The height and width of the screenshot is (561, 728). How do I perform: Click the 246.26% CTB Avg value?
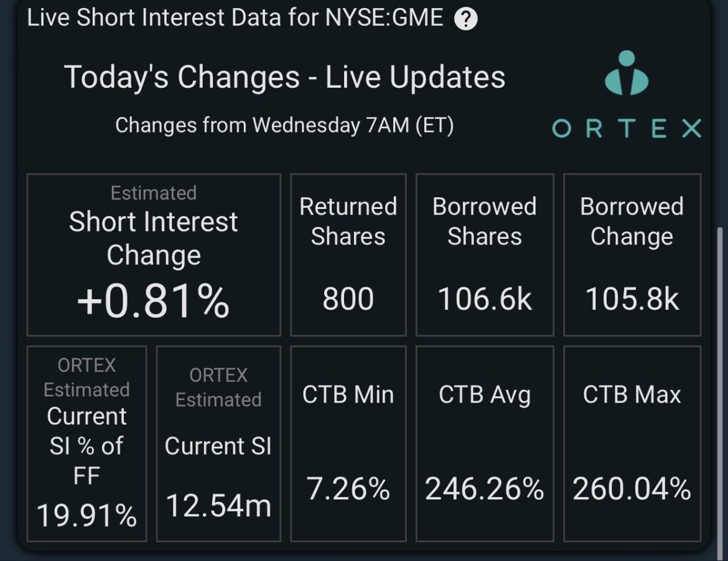tap(485, 489)
